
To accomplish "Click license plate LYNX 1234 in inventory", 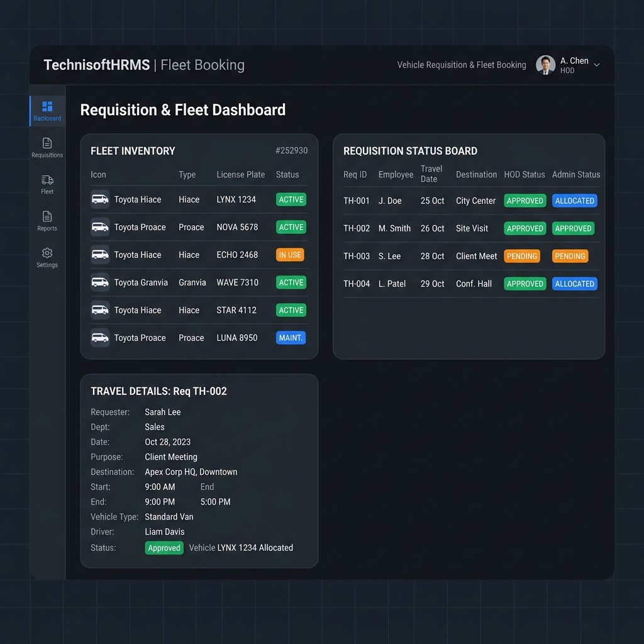I will coord(236,199).
